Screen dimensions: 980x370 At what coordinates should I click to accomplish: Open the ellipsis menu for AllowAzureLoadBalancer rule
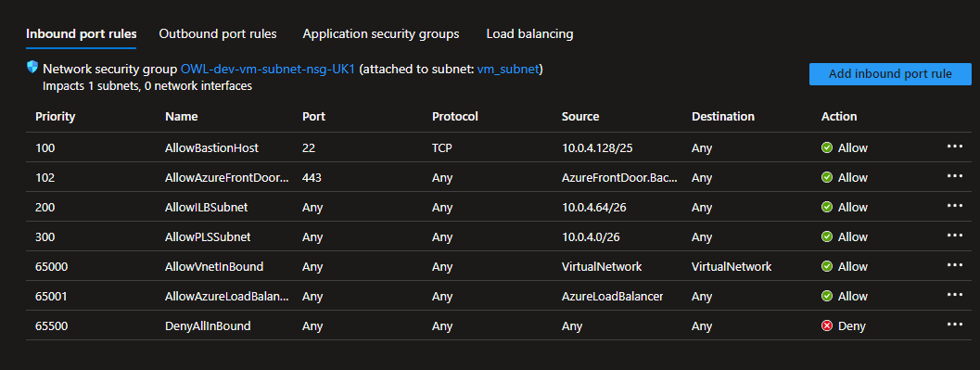coord(954,294)
